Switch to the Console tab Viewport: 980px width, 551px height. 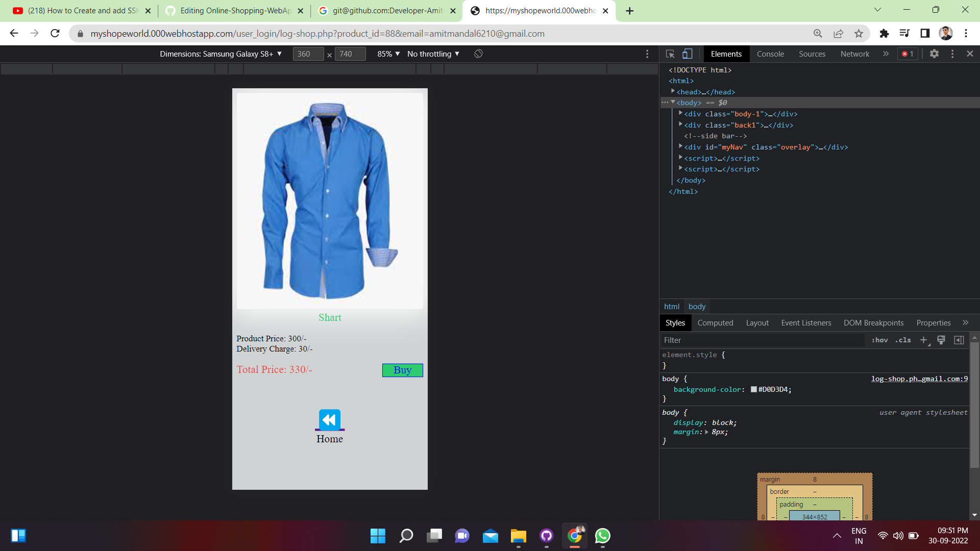tap(770, 54)
